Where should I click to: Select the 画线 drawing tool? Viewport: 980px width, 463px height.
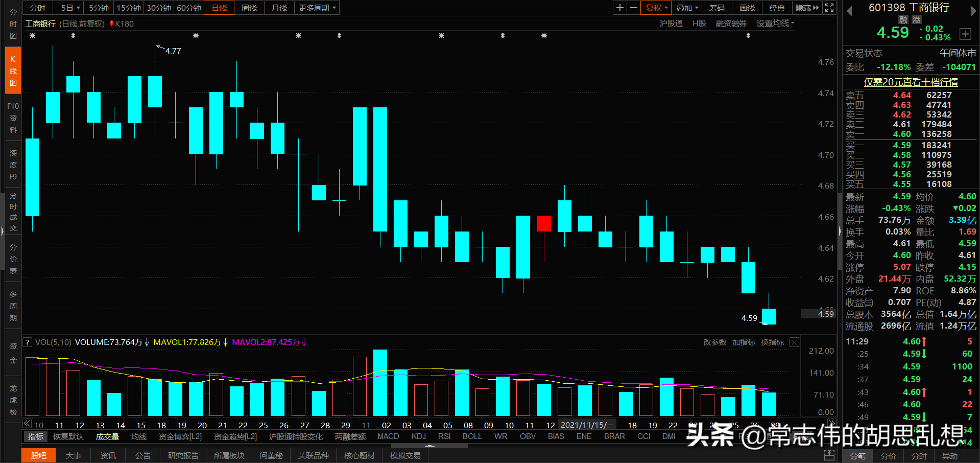tap(746, 8)
